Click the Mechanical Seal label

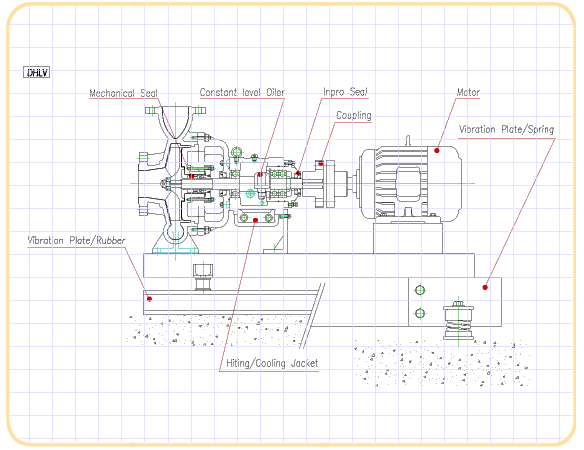[x=123, y=93]
